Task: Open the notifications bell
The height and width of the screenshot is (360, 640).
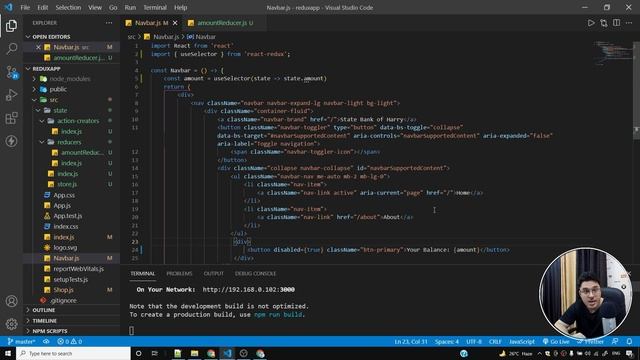Action: coord(629,341)
